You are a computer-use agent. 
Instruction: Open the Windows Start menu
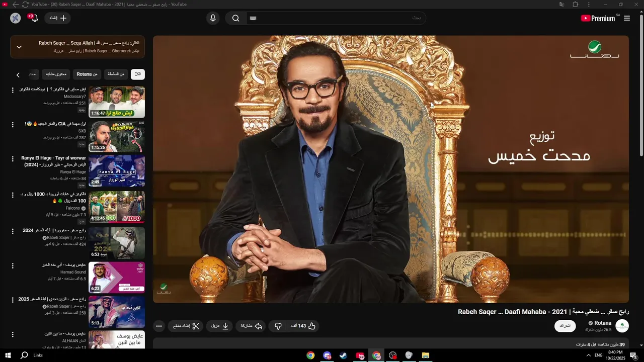[x=8, y=355]
